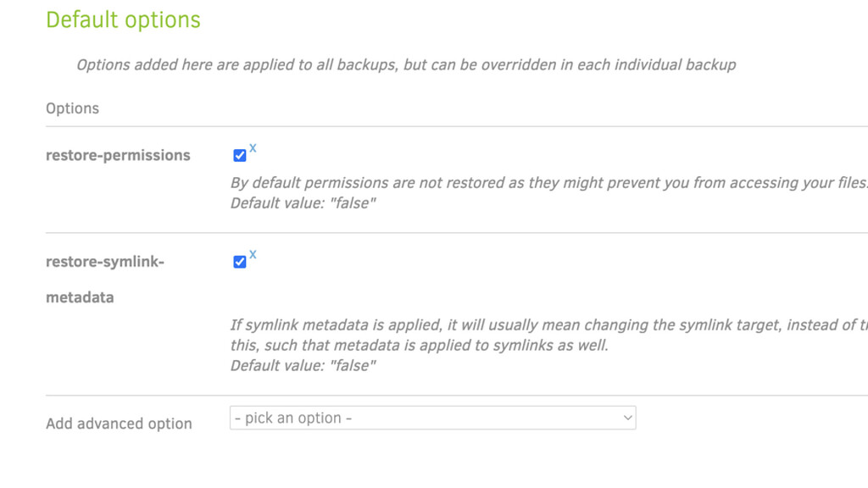Click the Add advanced option combo box
868x488 pixels.
432,417
